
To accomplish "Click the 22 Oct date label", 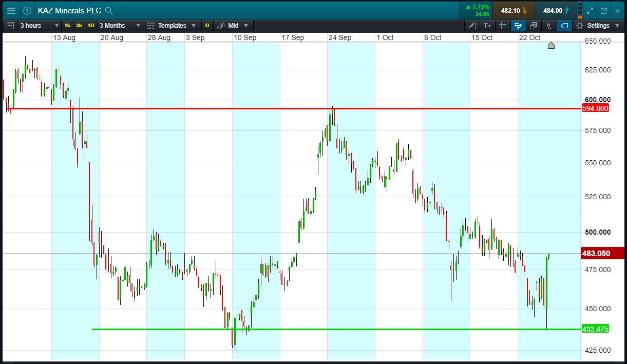I will point(529,37).
